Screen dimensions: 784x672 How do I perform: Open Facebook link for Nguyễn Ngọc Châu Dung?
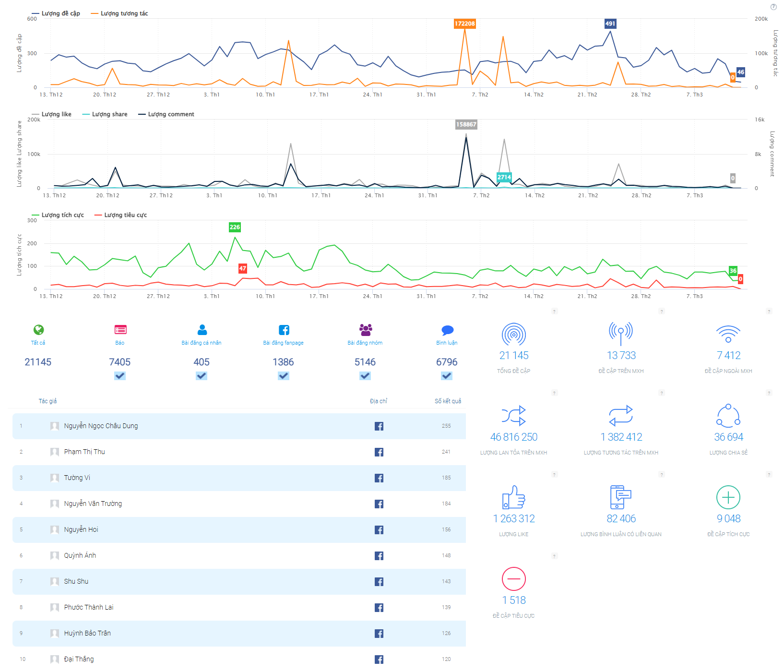tap(379, 426)
